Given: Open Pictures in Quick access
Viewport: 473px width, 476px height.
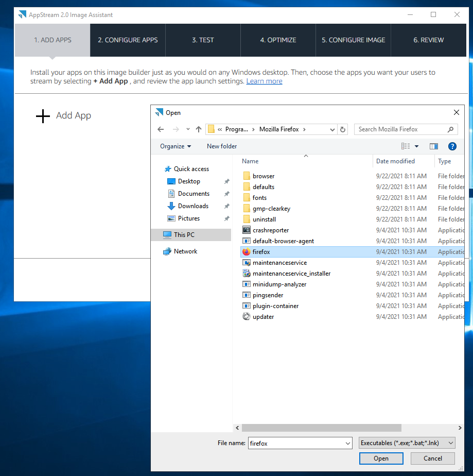Looking at the screenshot, I should pyautogui.click(x=188, y=218).
